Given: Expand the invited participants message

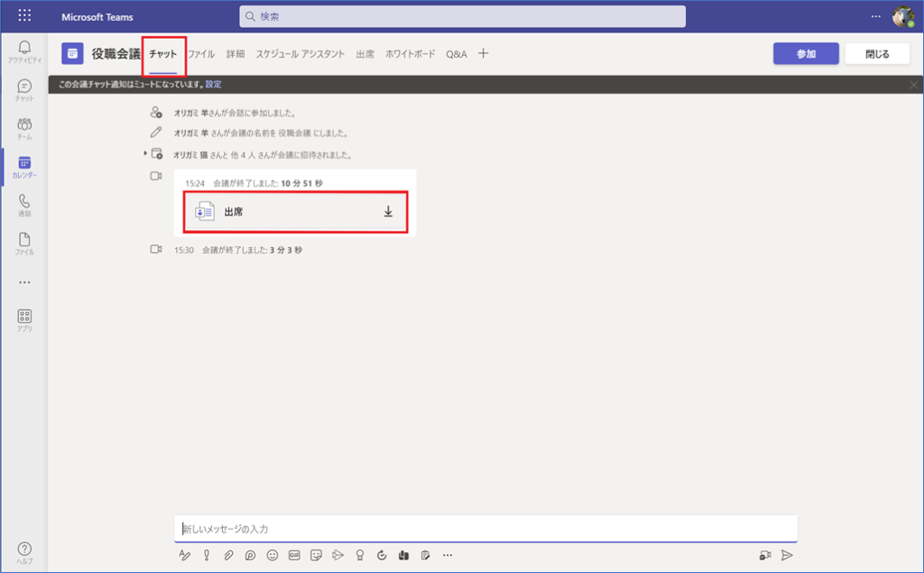Looking at the screenshot, I should (x=145, y=154).
